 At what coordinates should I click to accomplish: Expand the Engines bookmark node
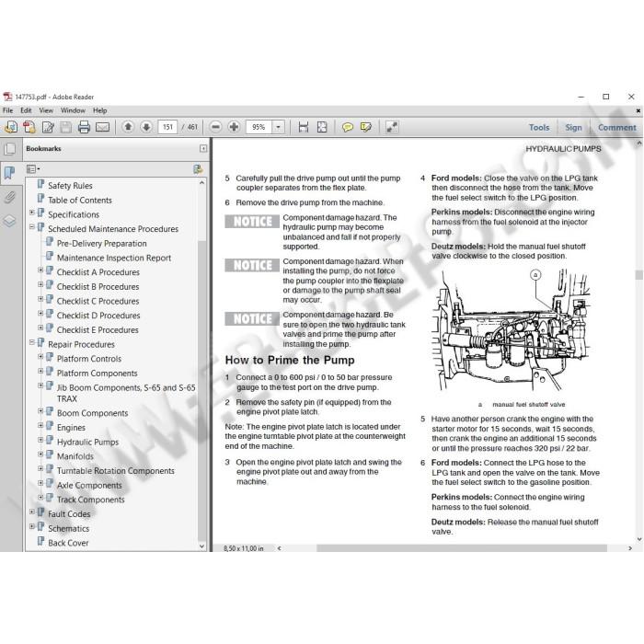coord(40,425)
